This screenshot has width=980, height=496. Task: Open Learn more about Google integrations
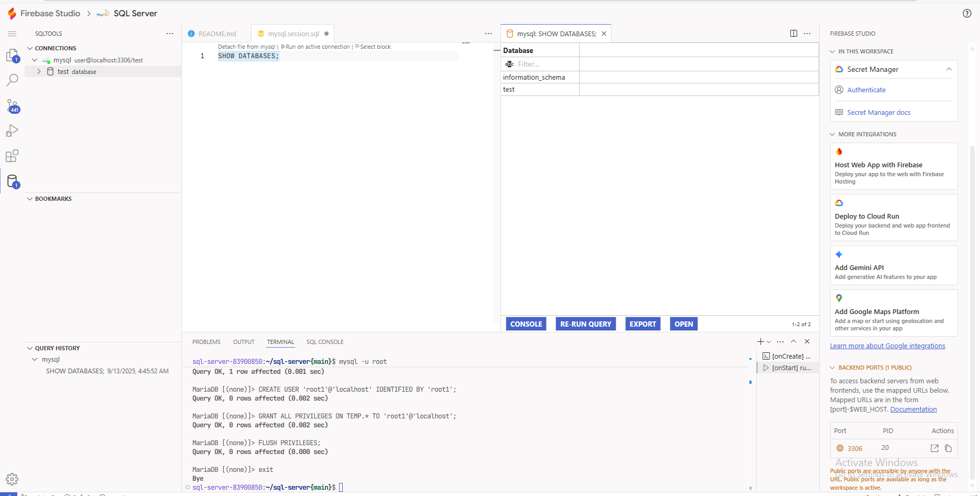[888, 346]
